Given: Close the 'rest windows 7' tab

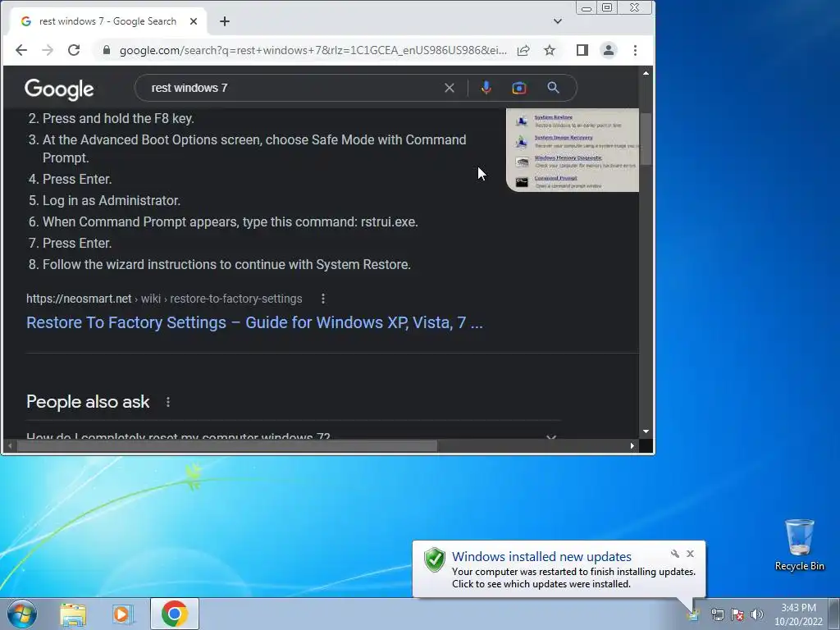Looking at the screenshot, I should pos(194,21).
